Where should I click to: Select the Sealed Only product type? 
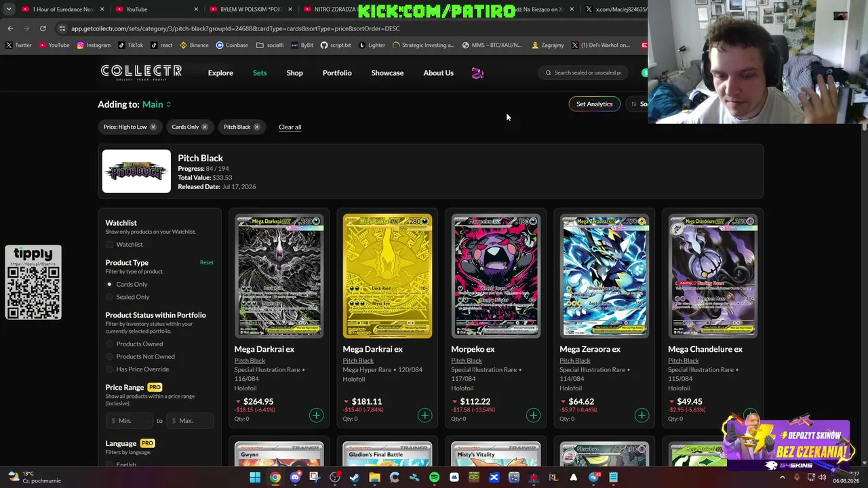pos(110,297)
